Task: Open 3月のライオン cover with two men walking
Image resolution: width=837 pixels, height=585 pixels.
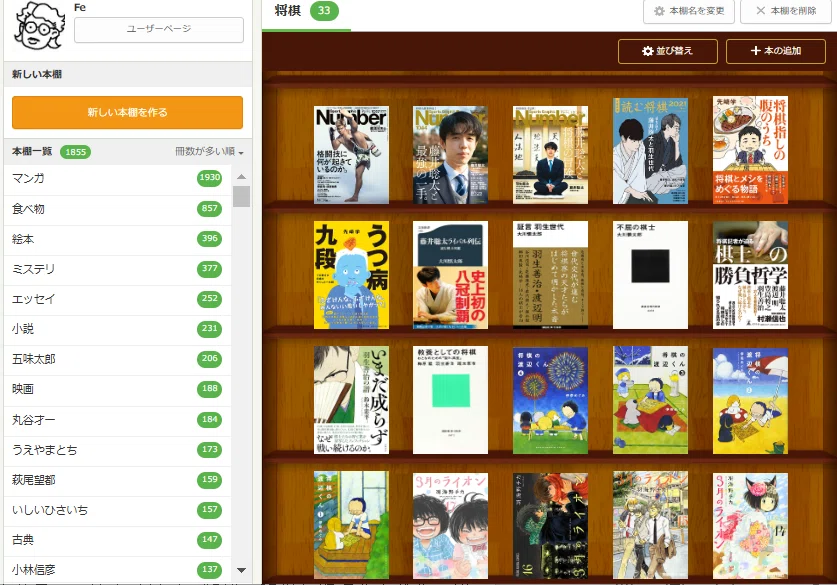Action: coord(650,525)
